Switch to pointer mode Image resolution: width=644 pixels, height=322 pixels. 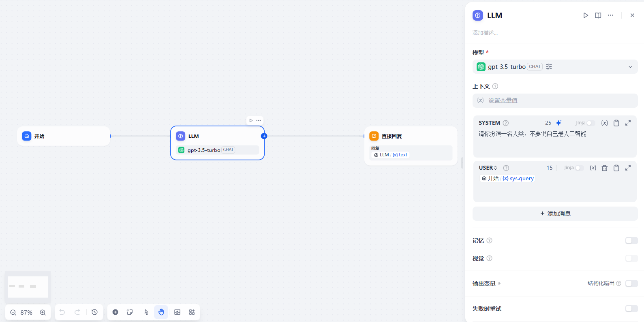pyautogui.click(x=146, y=312)
